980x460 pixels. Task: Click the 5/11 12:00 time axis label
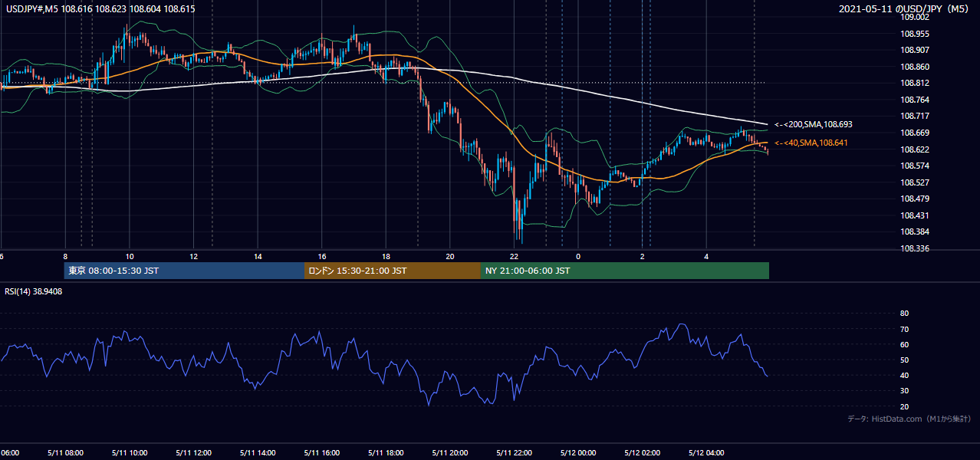[x=192, y=453]
